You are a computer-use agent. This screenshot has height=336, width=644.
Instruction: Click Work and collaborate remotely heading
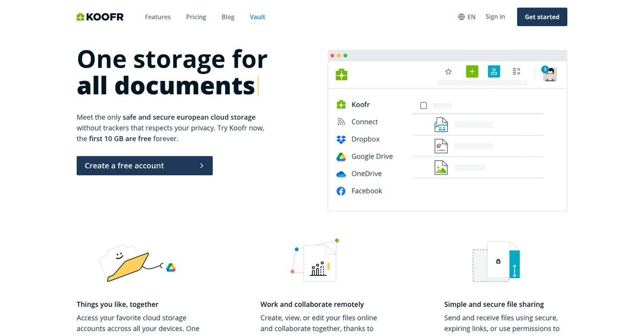coord(312,304)
